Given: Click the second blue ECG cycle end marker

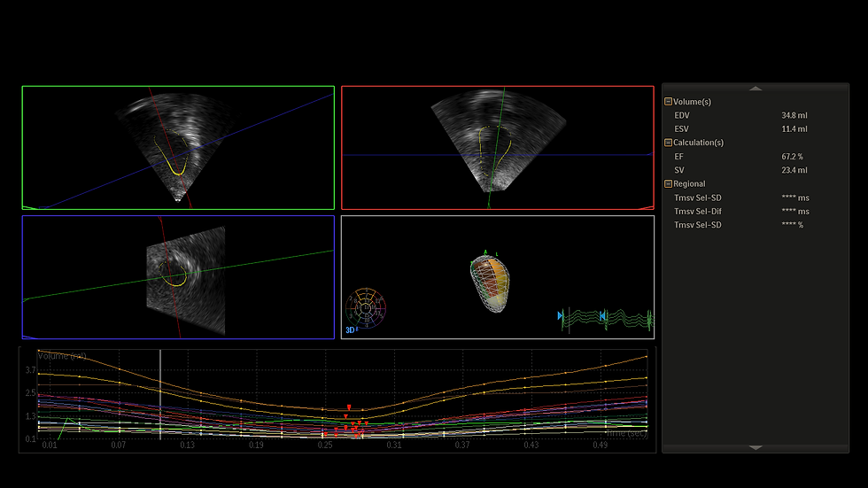Looking at the screenshot, I should [603, 316].
